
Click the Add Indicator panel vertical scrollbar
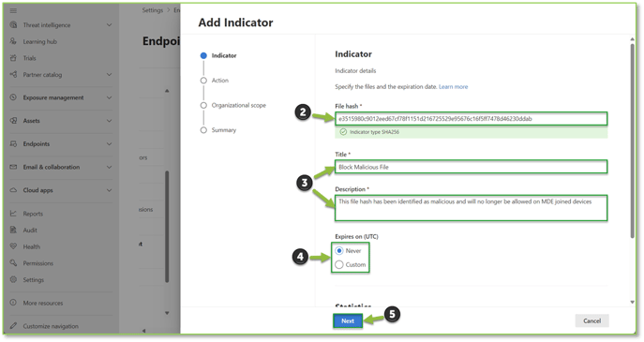click(632, 140)
